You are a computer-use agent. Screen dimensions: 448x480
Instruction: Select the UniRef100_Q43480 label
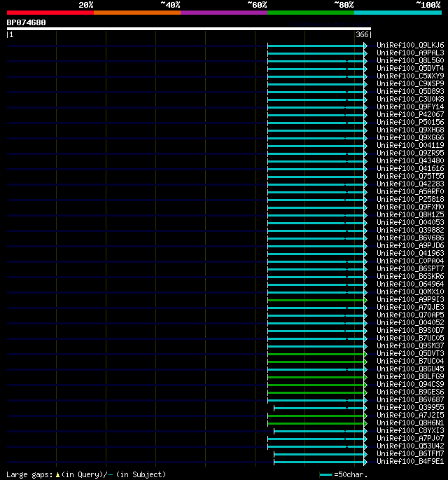pos(410,160)
